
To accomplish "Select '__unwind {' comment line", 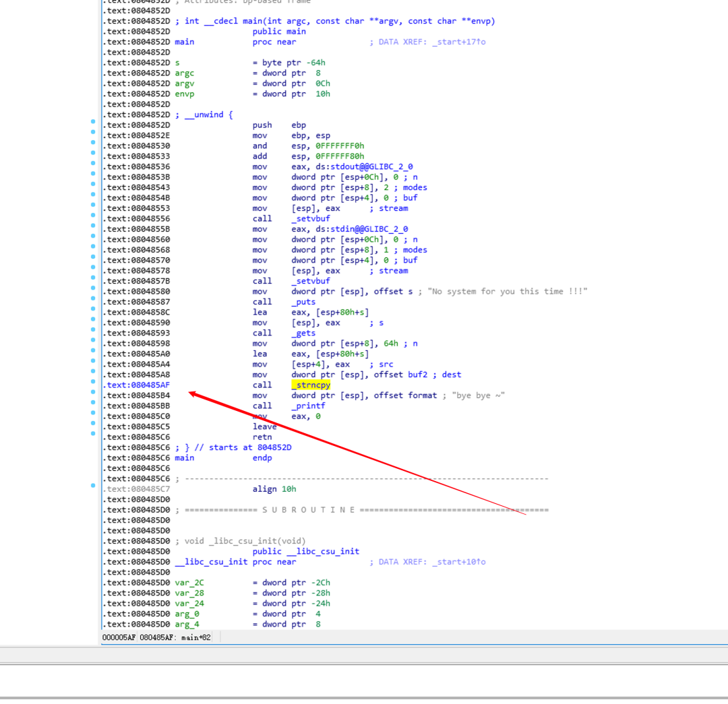I will pyautogui.click(x=204, y=115).
